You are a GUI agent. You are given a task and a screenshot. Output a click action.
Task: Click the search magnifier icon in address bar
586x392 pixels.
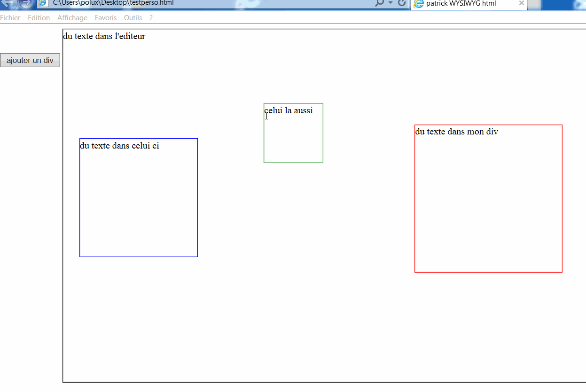tap(379, 3)
